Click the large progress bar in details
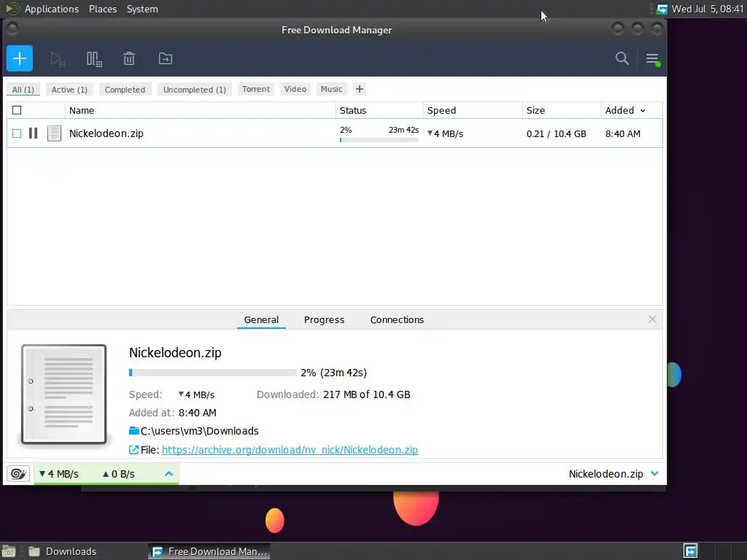Viewport: 747px width, 560px height. pyautogui.click(x=212, y=373)
